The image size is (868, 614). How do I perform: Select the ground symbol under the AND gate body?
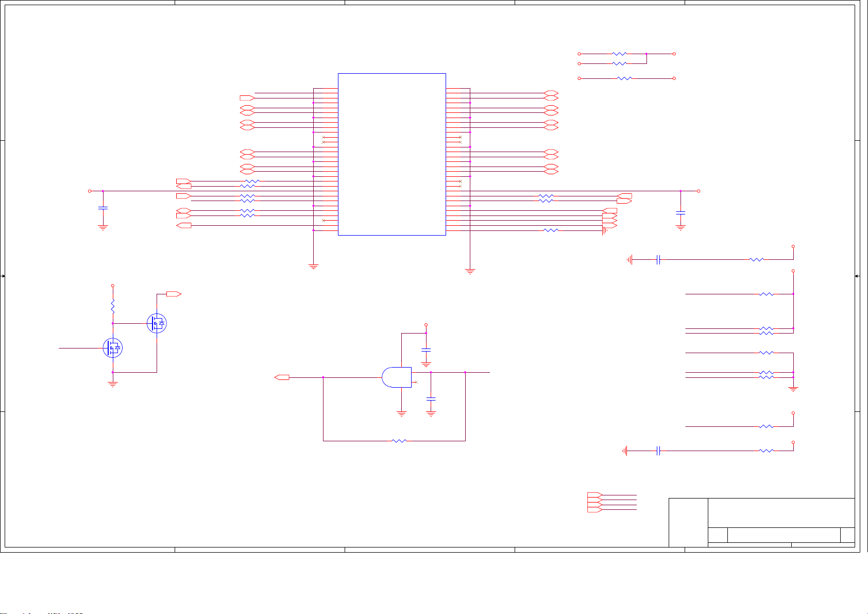pos(402,413)
